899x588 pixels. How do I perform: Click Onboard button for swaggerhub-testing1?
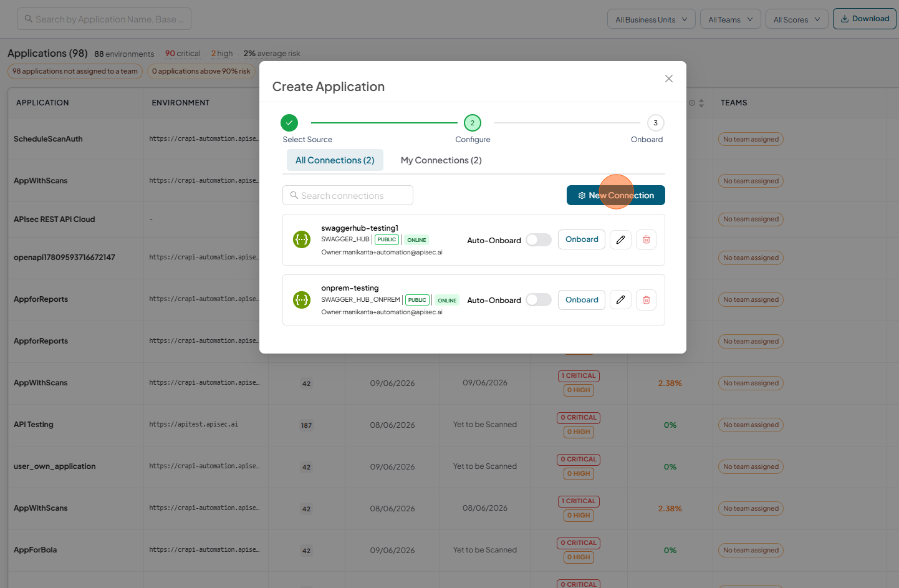coord(582,239)
